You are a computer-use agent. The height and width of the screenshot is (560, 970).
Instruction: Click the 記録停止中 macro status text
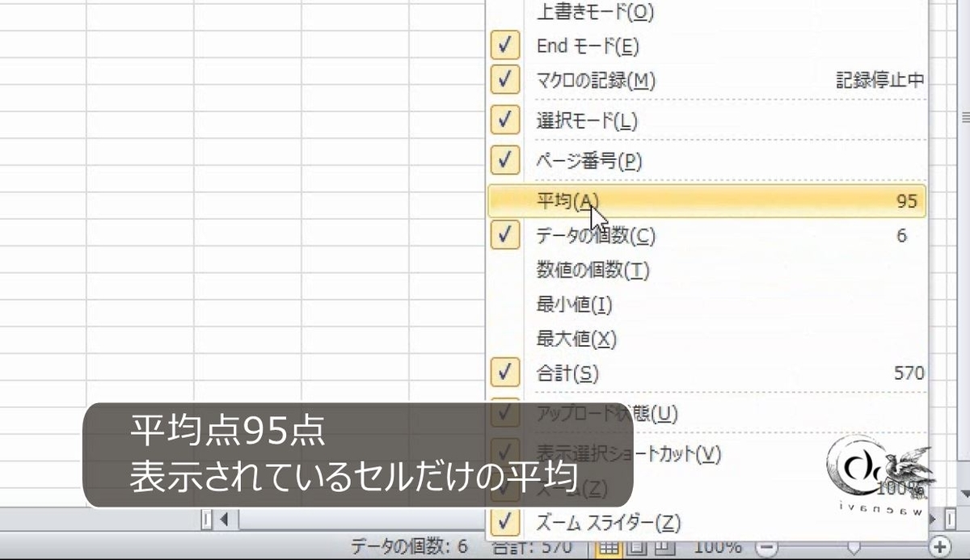click(879, 80)
